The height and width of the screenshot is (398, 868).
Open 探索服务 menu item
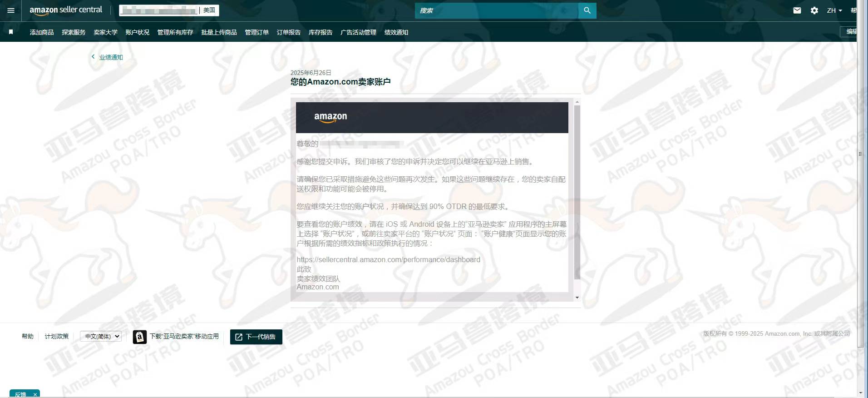coord(74,32)
